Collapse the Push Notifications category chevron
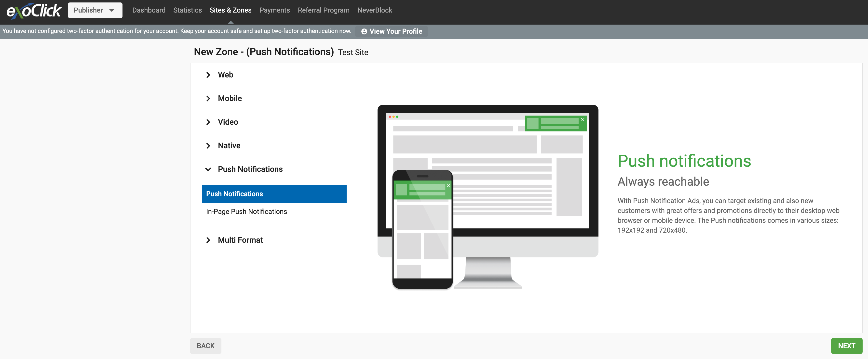This screenshot has height=359, width=868. coord(208,169)
